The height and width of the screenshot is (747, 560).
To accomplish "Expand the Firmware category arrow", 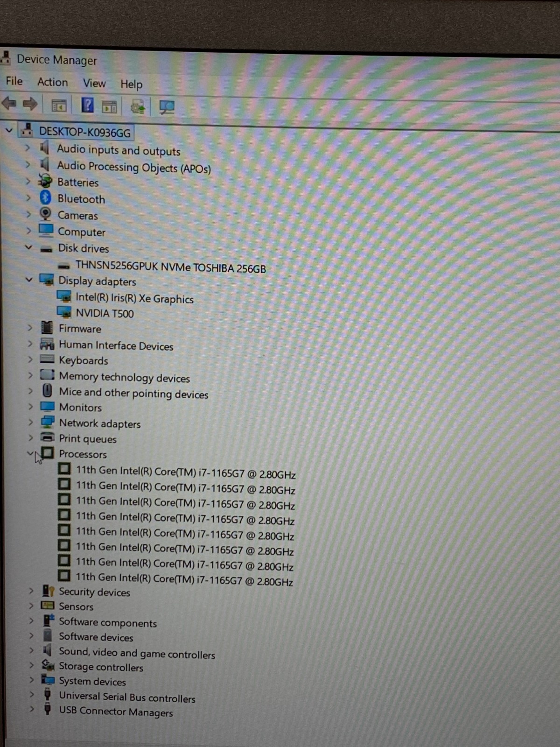I will [x=30, y=328].
